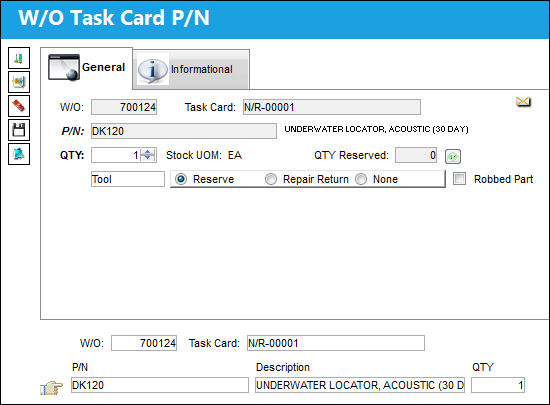Click the teal icon at the sidebar bottom
The image size is (550, 405).
pos(19,154)
